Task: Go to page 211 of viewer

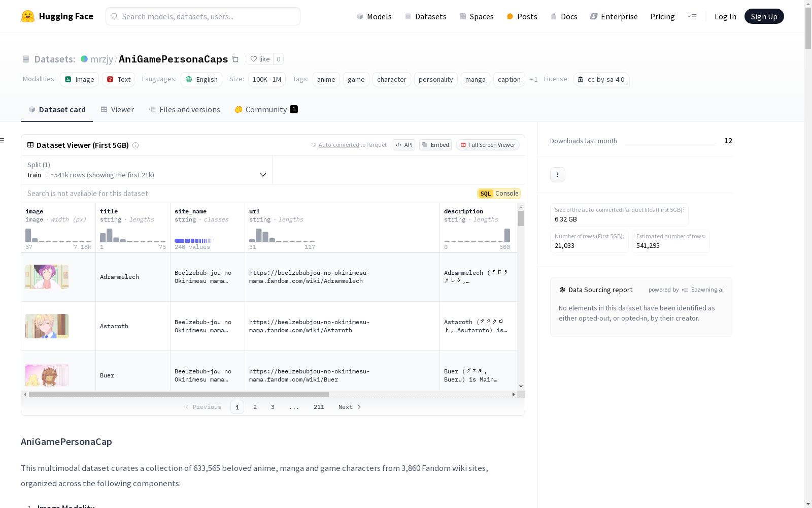Action: (x=319, y=407)
